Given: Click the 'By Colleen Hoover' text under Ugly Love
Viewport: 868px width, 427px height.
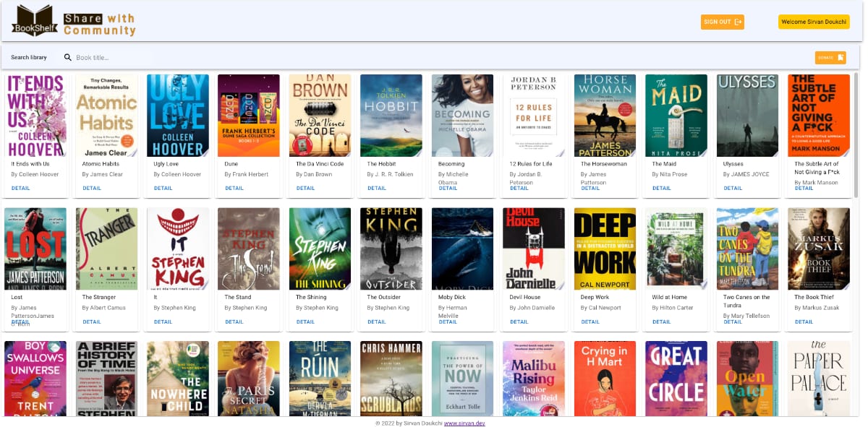Looking at the screenshot, I should click(x=177, y=174).
